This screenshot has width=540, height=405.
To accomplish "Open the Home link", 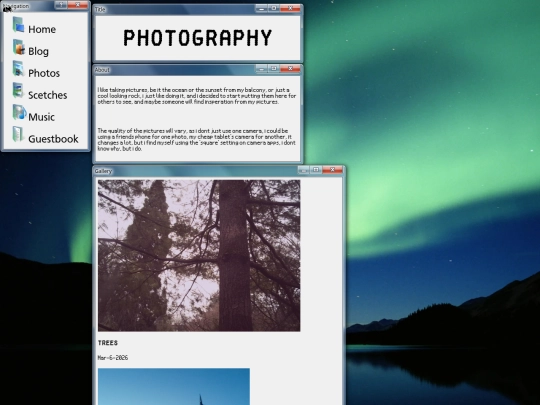I will pos(42,29).
